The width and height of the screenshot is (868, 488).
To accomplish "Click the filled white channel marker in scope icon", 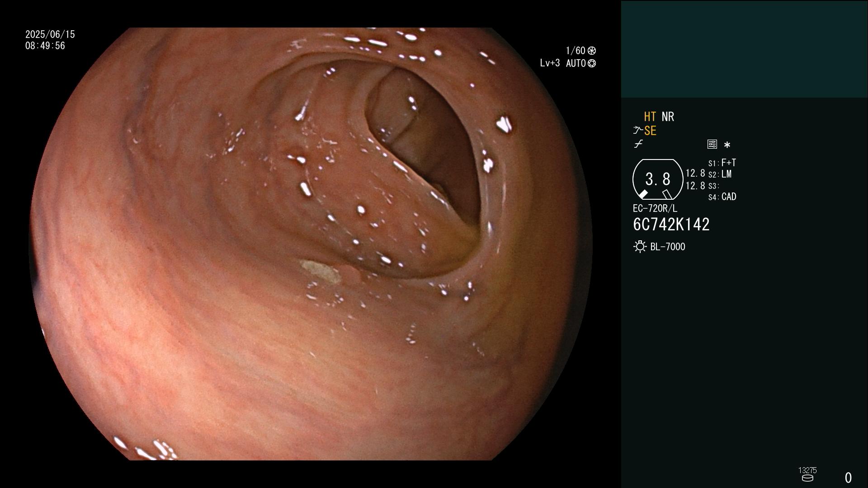I will [643, 194].
